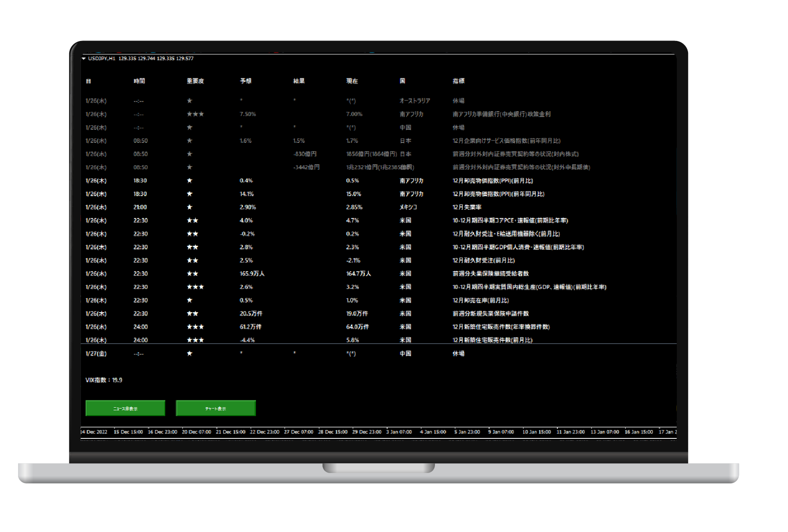The width and height of the screenshot is (788, 532).
Task: Click the 時間 column header
Action: [139, 81]
